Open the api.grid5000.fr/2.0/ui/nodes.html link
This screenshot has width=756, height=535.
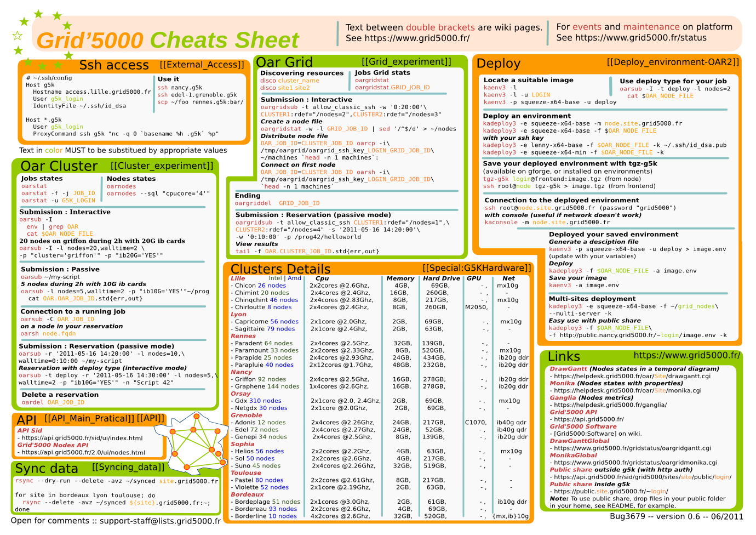pyautogui.click(x=83, y=453)
